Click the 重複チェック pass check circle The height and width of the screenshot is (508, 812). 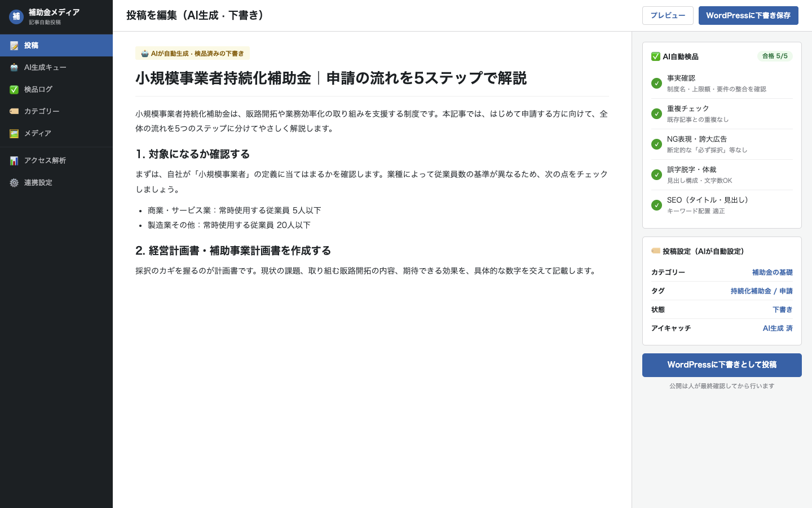[x=656, y=114]
